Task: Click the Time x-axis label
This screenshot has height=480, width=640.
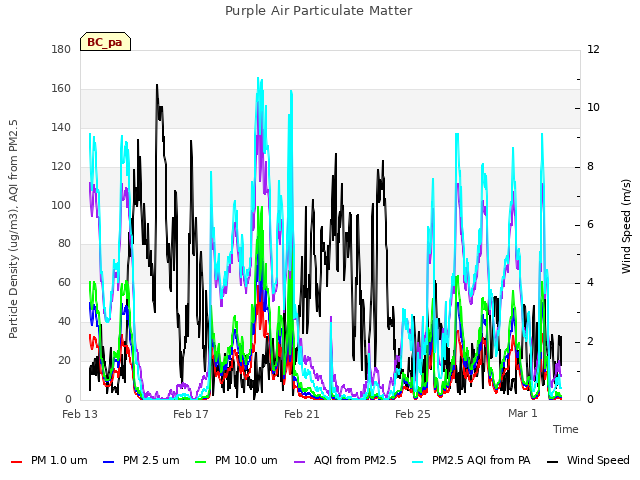Action: (566, 429)
